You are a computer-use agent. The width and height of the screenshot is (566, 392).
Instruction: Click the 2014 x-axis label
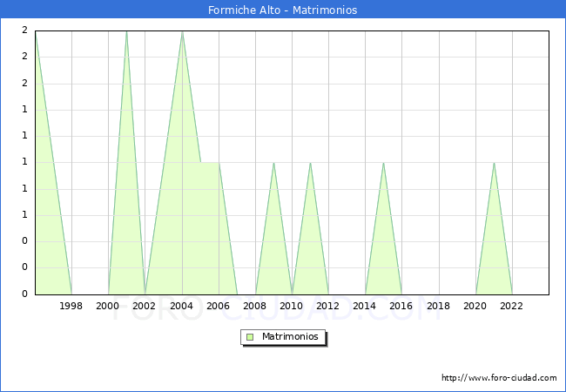pos(365,306)
